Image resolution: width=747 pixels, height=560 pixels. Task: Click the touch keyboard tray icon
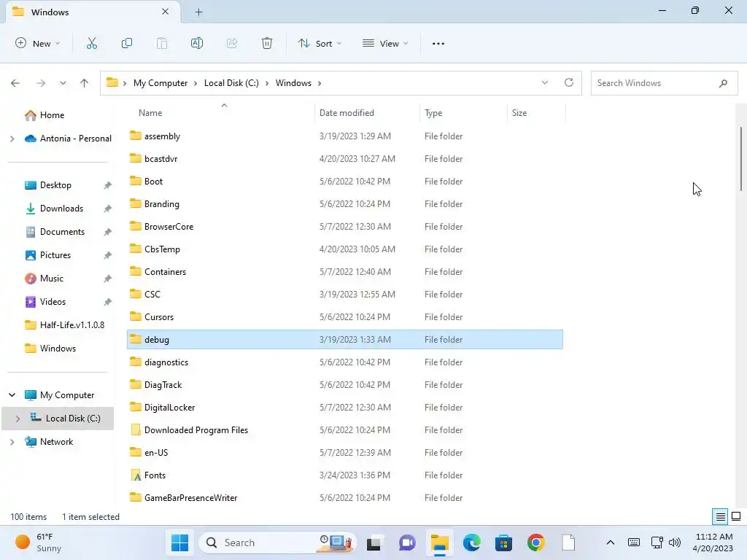[x=634, y=542]
